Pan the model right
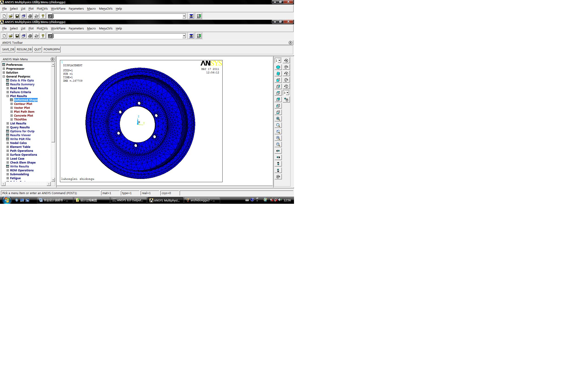 click(278, 157)
